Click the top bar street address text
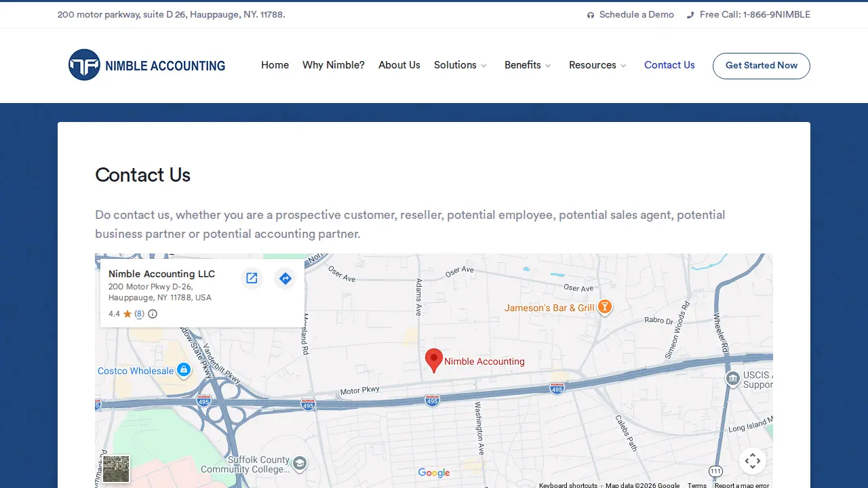Viewport: 868px width, 488px height. [171, 14]
